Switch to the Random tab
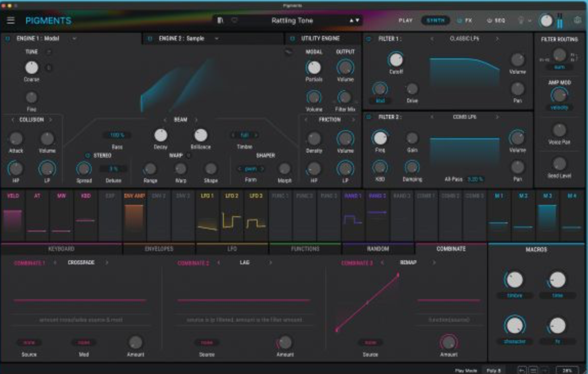The height and width of the screenshot is (374, 588). pos(378,248)
